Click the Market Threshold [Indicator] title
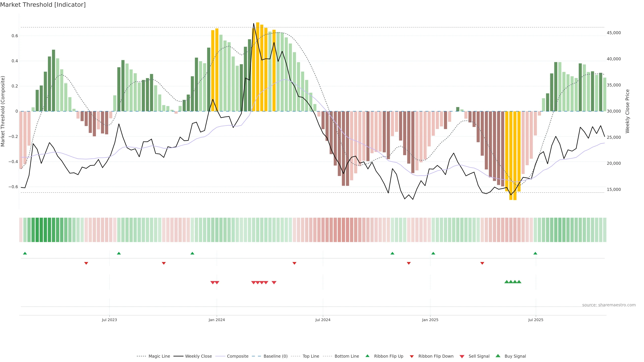This screenshot has height=362, width=644. tap(43, 5)
